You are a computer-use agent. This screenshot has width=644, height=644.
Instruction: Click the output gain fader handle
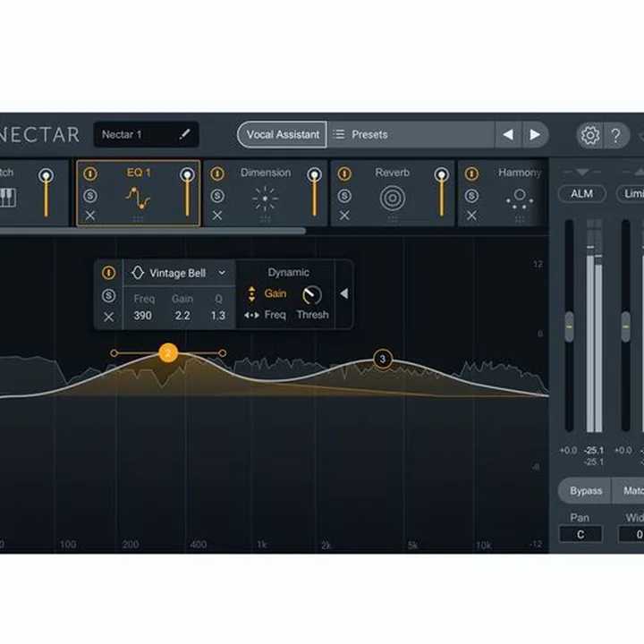click(625, 327)
